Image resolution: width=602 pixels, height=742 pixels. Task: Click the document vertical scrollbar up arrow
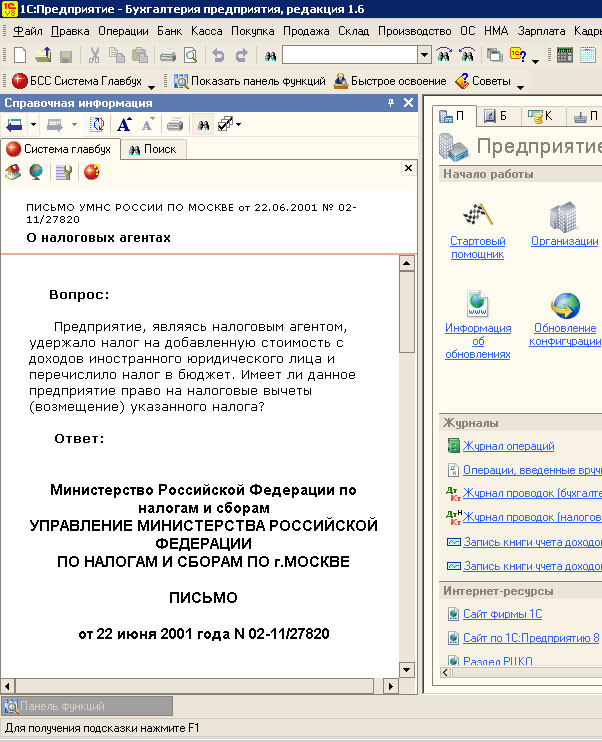(407, 263)
